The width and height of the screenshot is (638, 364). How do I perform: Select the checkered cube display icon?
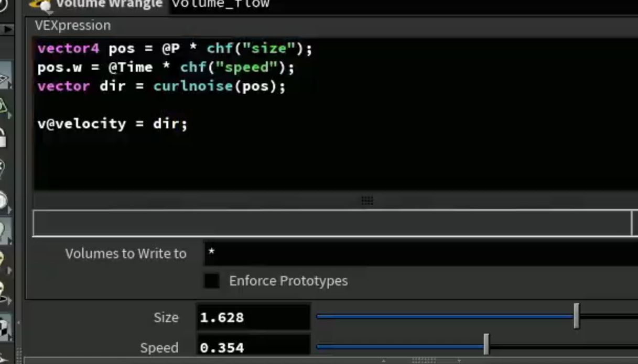4,327
